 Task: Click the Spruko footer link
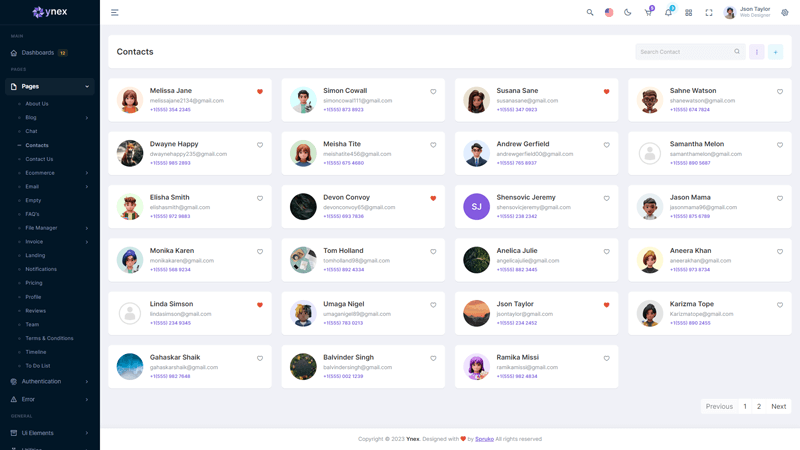484,439
